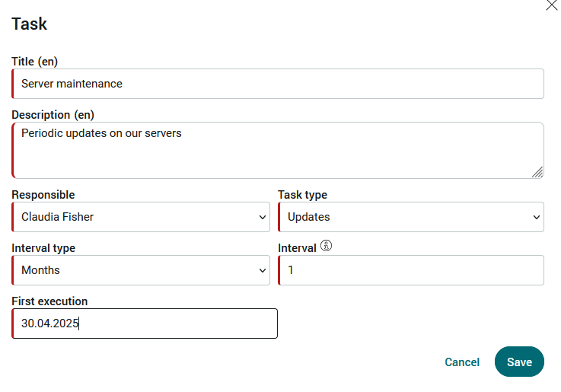Click the First execution date field
The height and width of the screenshot is (392, 561).
click(145, 323)
